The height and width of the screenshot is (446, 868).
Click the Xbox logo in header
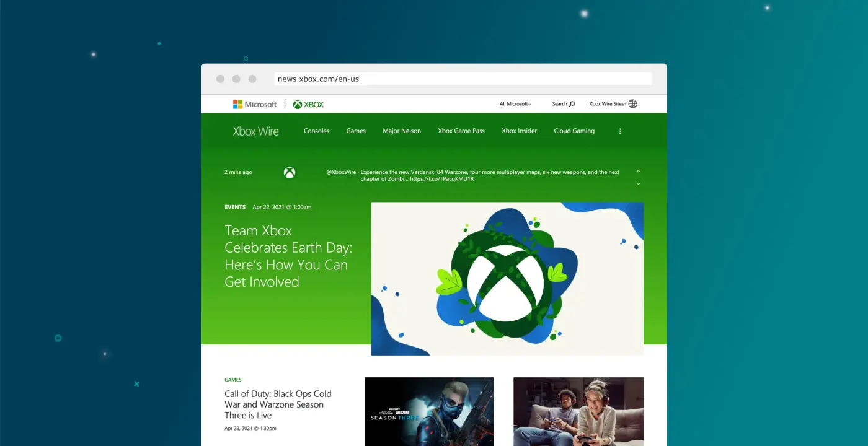(x=308, y=104)
